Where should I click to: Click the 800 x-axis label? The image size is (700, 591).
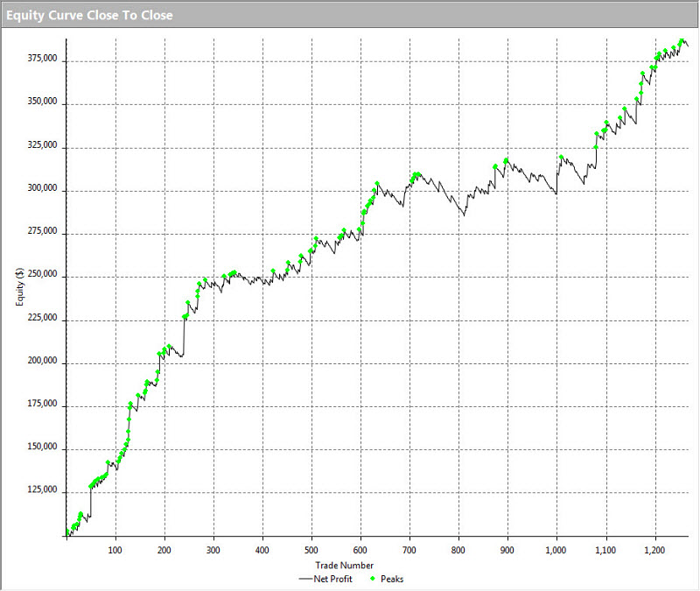coord(458,550)
